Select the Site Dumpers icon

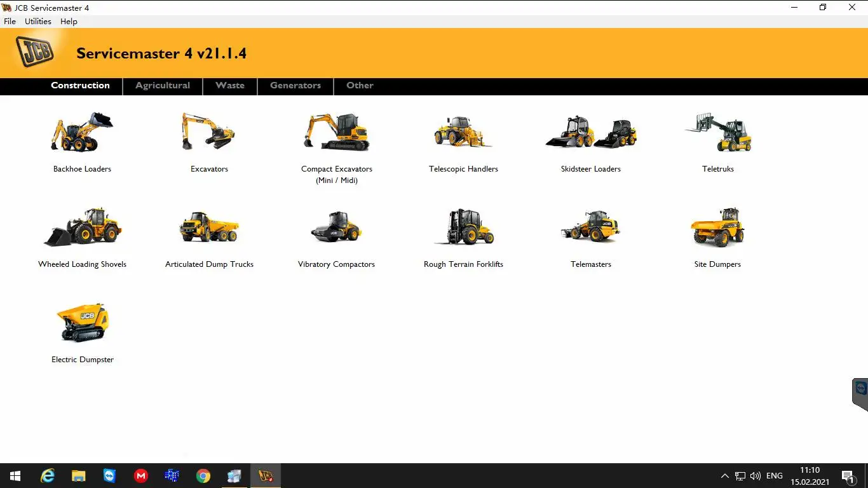pos(717,227)
